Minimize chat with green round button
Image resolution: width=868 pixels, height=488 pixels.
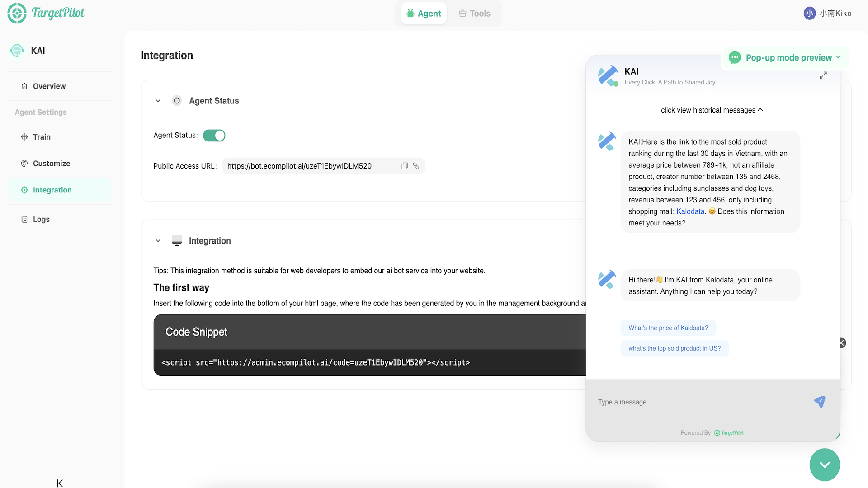click(824, 465)
